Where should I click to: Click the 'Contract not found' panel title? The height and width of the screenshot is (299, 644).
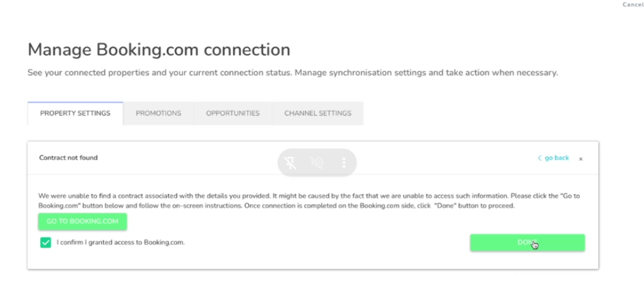click(68, 157)
